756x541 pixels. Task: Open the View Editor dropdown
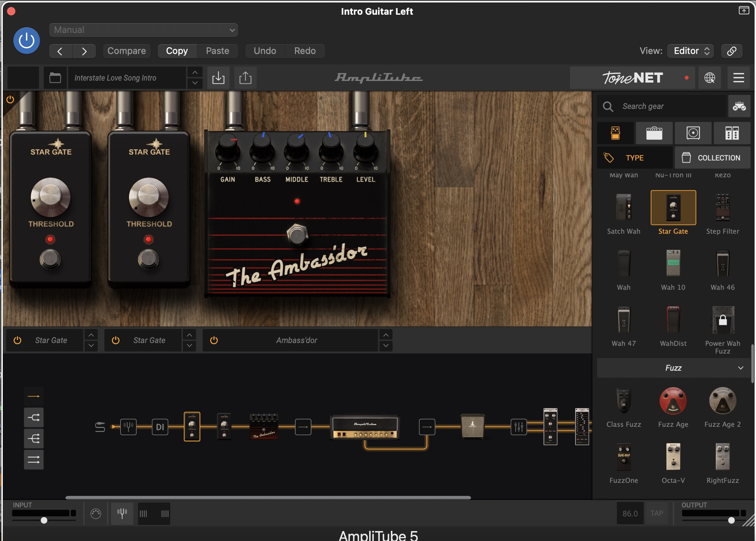(x=691, y=51)
